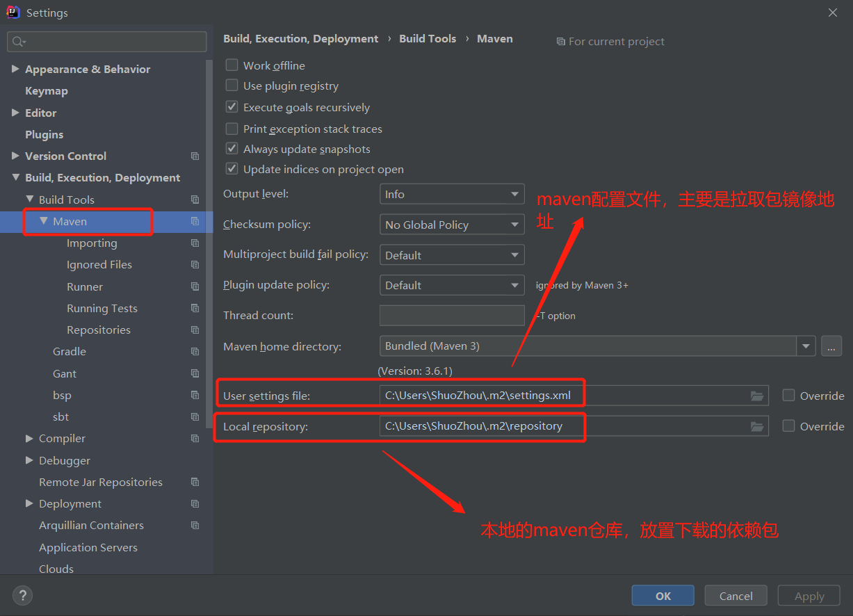This screenshot has height=616, width=853.
Task: Expand the Editor tree node
Action: pyautogui.click(x=15, y=113)
